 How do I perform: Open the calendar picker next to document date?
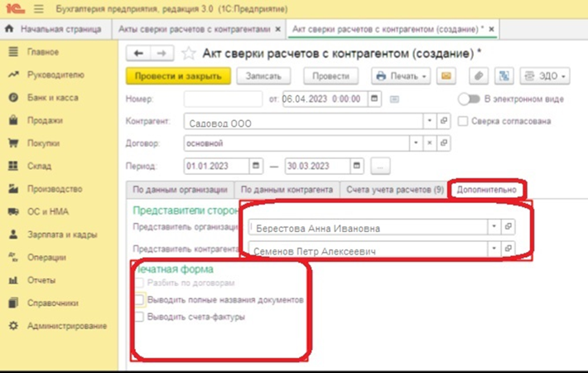[x=375, y=99]
